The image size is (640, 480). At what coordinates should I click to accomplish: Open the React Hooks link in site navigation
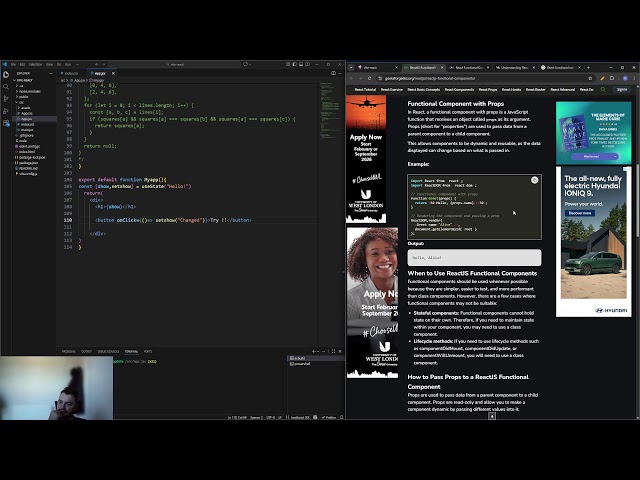(x=511, y=89)
